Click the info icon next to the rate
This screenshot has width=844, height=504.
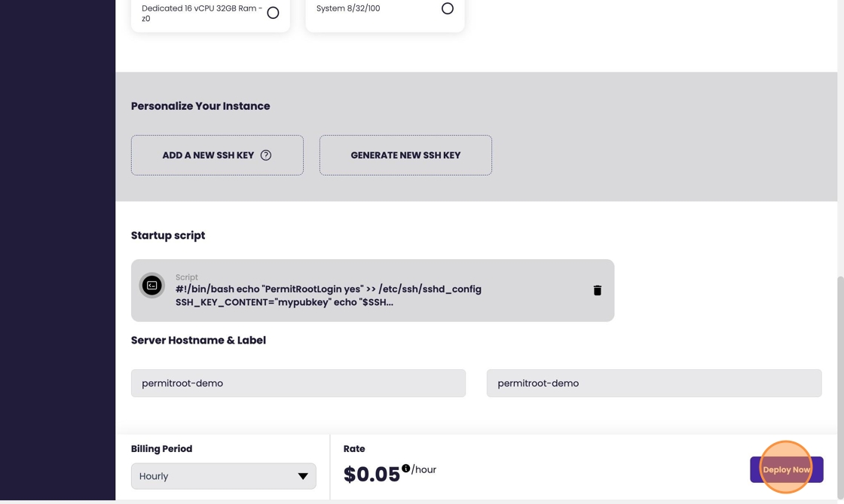tap(406, 468)
